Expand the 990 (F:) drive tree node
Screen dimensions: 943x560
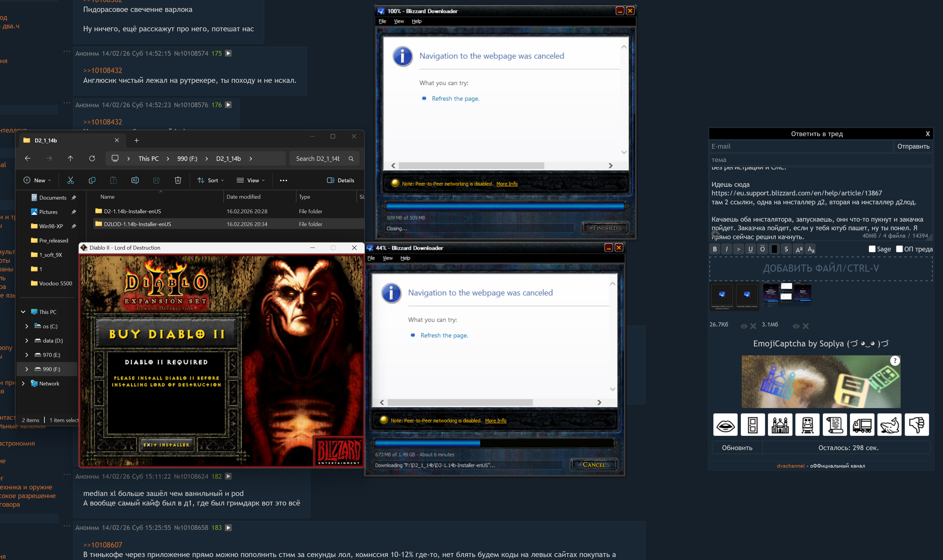click(x=27, y=369)
